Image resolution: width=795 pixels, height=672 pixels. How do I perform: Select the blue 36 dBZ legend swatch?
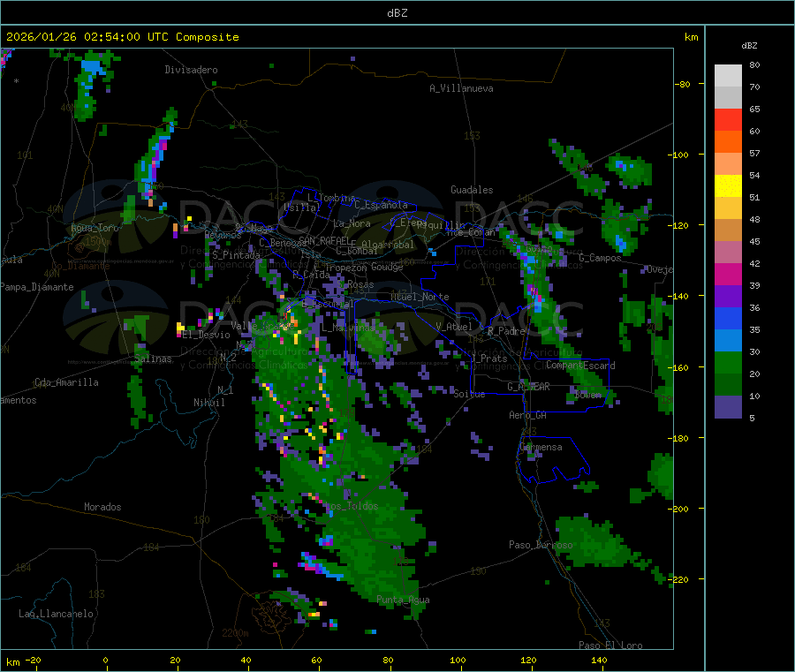coord(728,318)
